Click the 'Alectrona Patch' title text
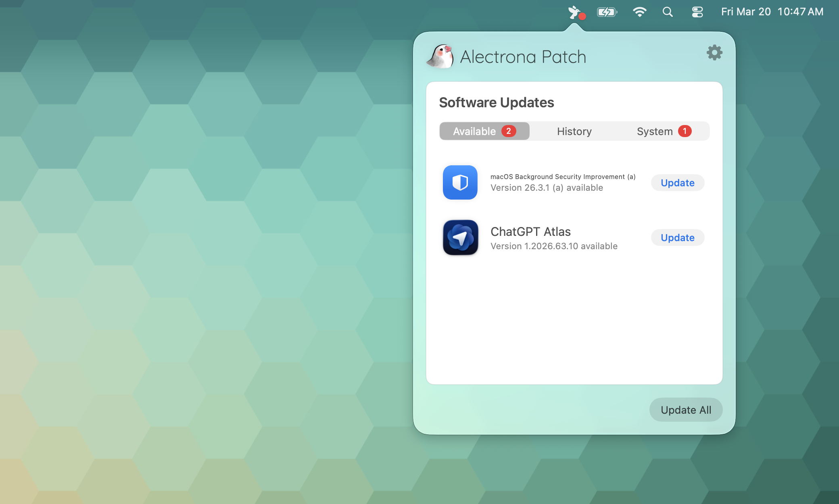The width and height of the screenshot is (839, 504). coord(523,57)
